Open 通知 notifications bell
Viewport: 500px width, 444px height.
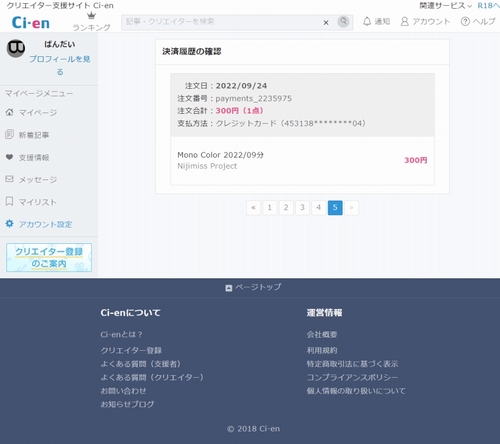(x=376, y=22)
